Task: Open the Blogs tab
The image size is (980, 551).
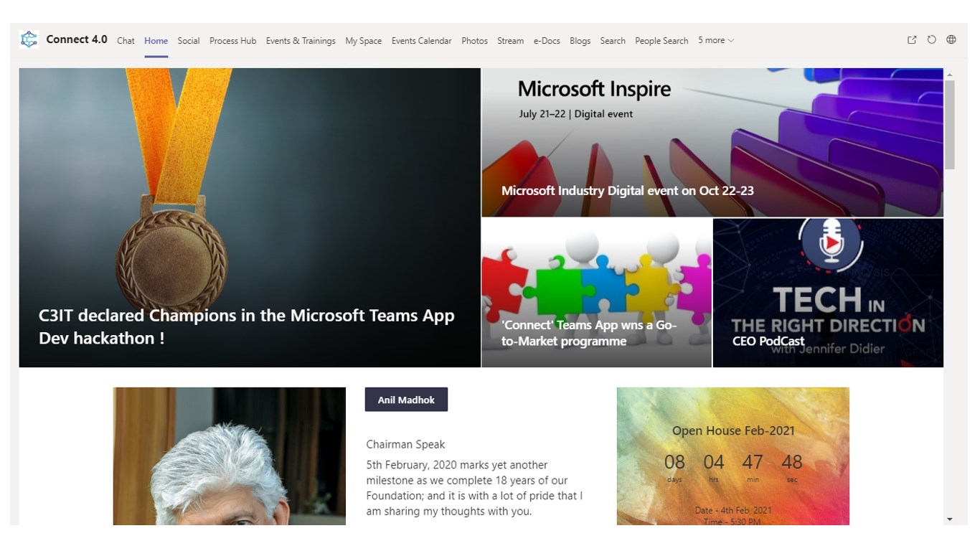Action: click(x=580, y=41)
